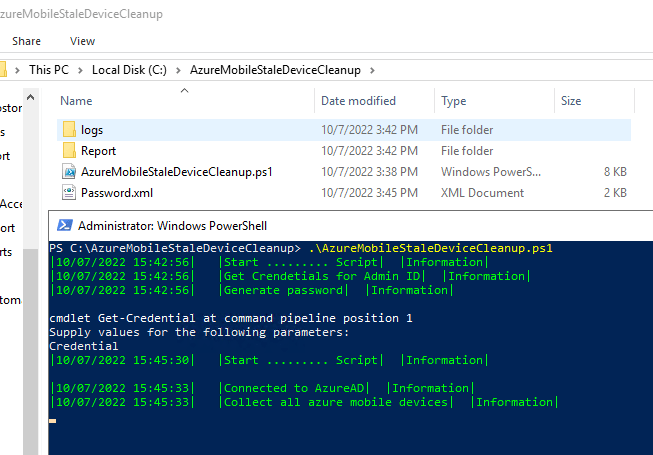Open the Share ribbon tab
This screenshot has height=455, width=653.
[27, 41]
